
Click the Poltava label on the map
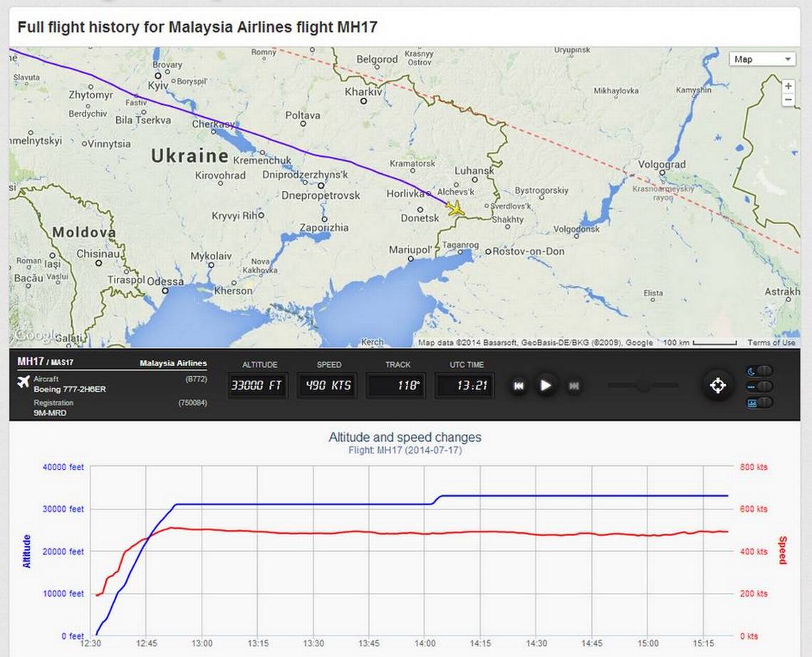[x=303, y=115]
